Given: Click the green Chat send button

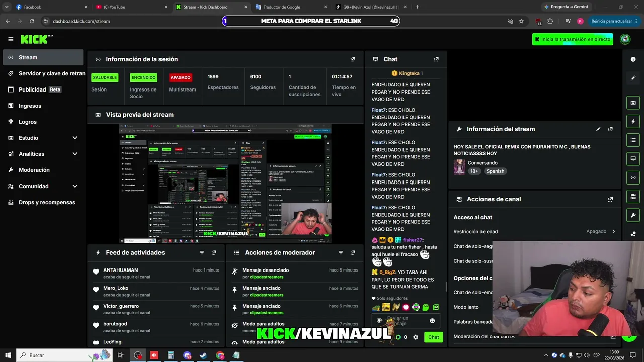Looking at the screenshot, I should tap(434, 337).
